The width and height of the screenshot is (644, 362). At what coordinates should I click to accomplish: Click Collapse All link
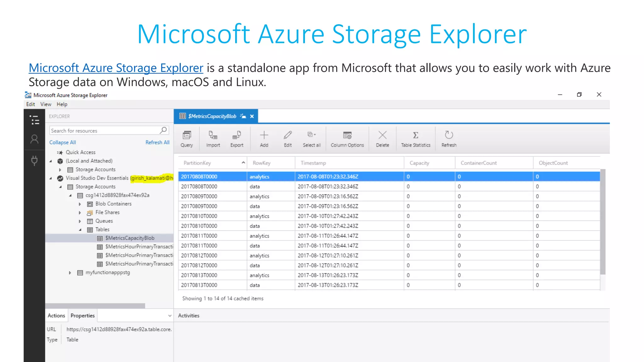(63, 142)
